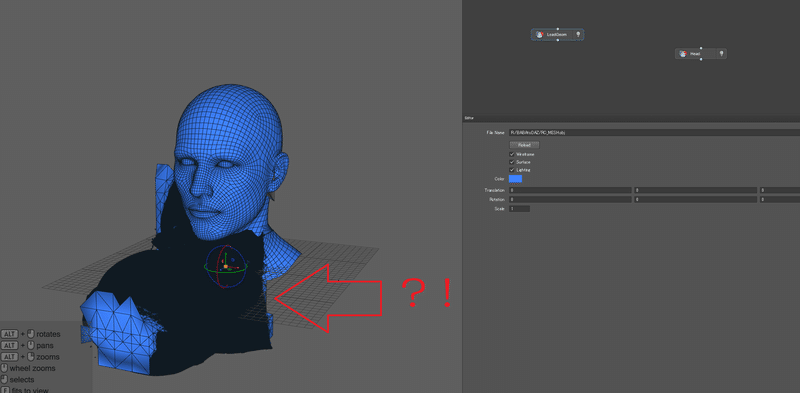Click the Editor panel header

(x=631, y=118)
